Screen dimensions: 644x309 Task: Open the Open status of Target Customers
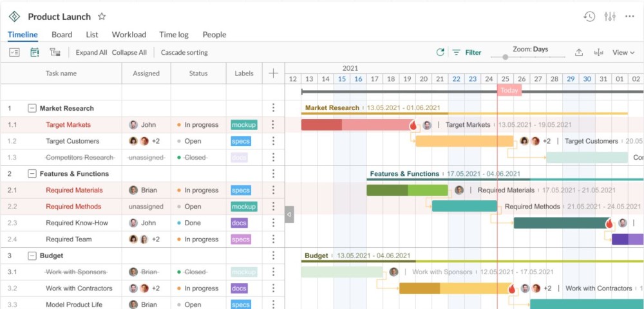(x=189, y=141)
